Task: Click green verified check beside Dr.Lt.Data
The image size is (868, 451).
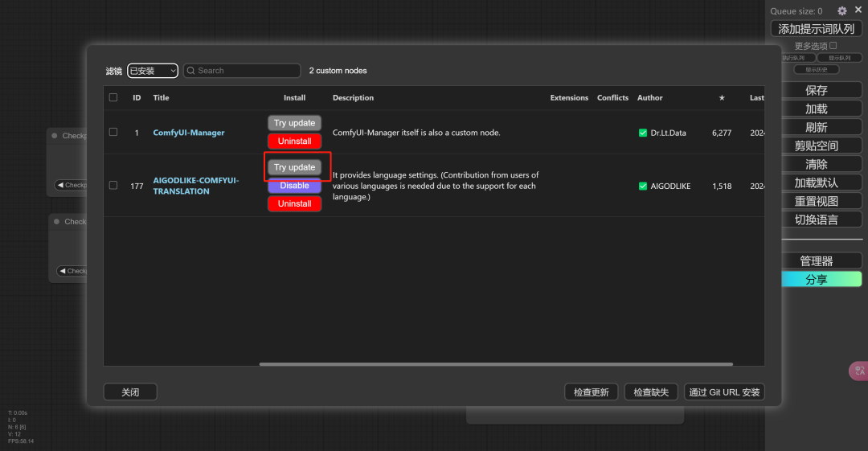Action: click(643, 133)
